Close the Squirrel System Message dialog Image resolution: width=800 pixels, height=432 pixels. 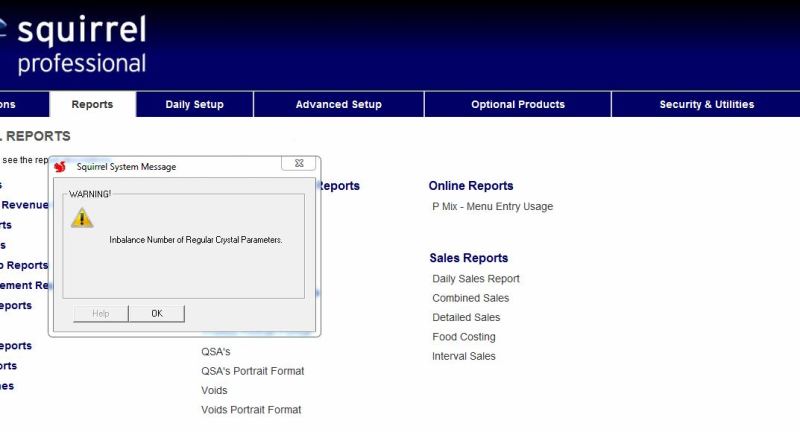click(x=299, y=163)
